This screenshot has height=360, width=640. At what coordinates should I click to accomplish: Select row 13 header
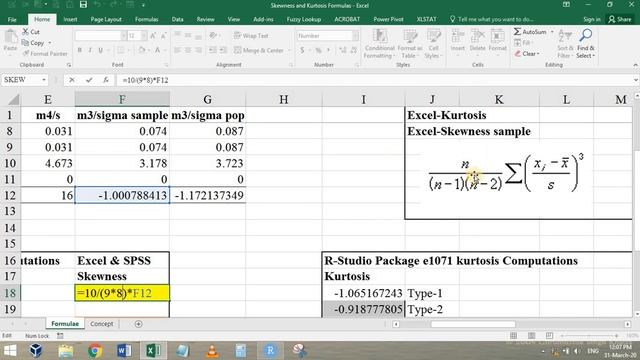tap(10, 211)
